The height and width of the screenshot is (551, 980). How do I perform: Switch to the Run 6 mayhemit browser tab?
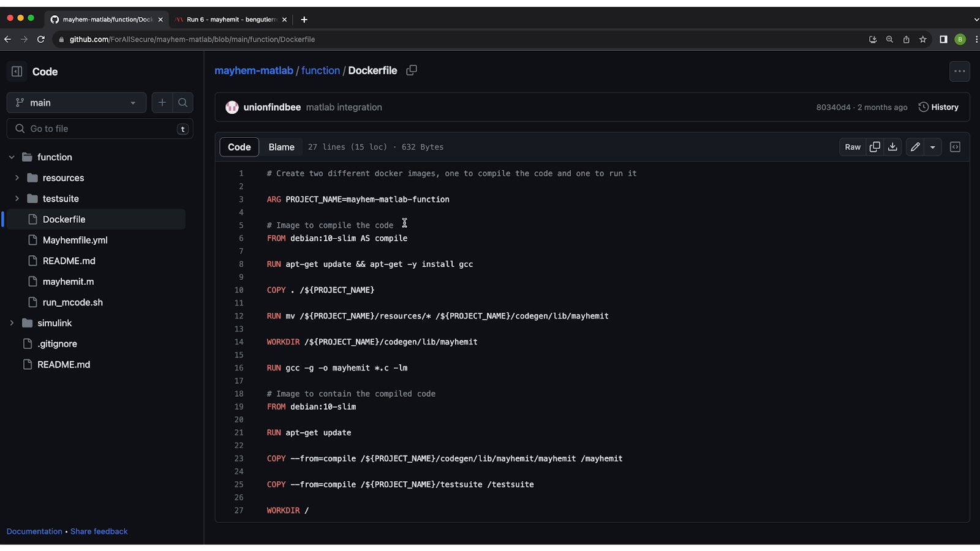click(x=231, y=20)
